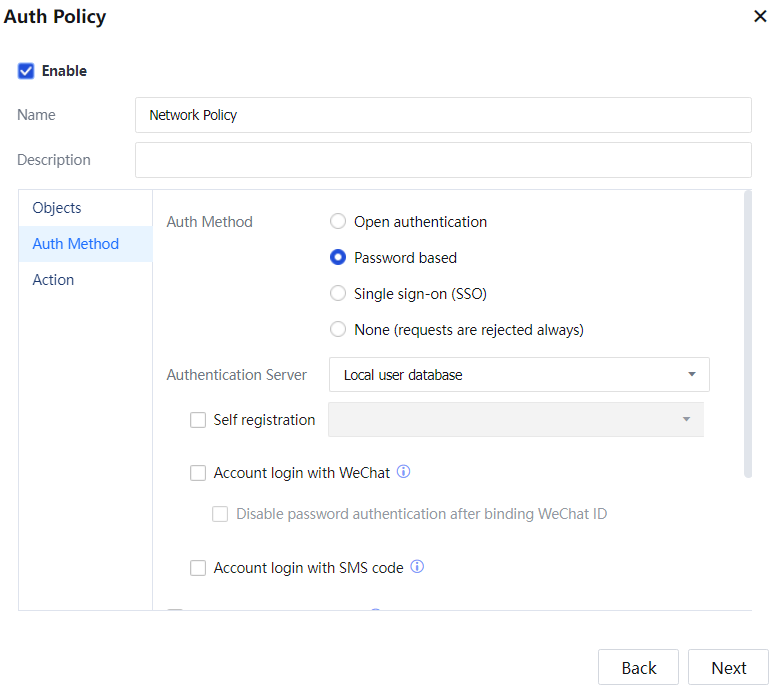Enable Self registration checkbox
The width and height of the screenshot is (779, 689).
pos(198,420)
